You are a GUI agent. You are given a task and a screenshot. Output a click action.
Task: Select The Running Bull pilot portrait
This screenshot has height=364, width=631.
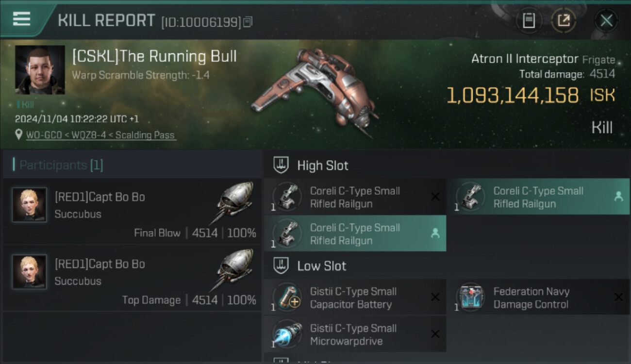tap(40, 70)
